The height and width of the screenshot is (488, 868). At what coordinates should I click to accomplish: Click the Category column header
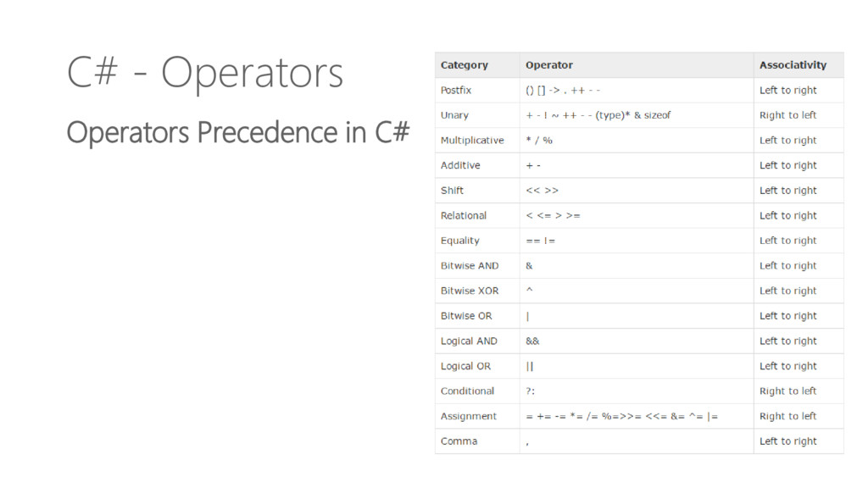tap(477, 64)
